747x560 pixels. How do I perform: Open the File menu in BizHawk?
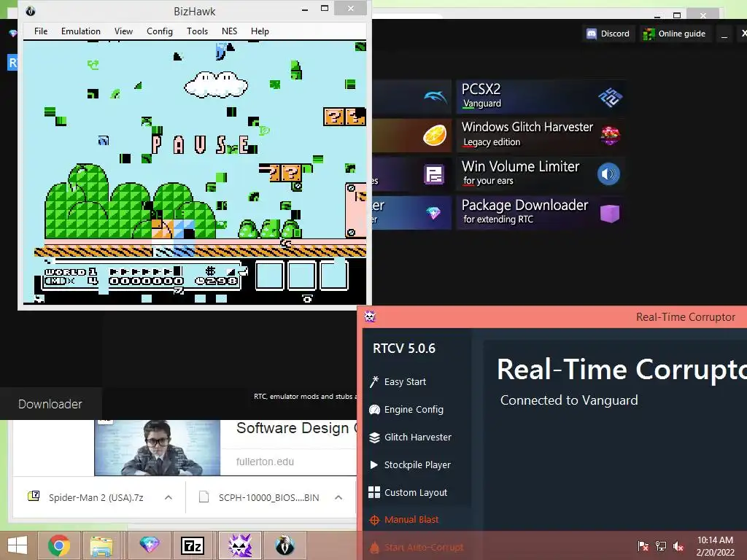(x=41, y=31)
